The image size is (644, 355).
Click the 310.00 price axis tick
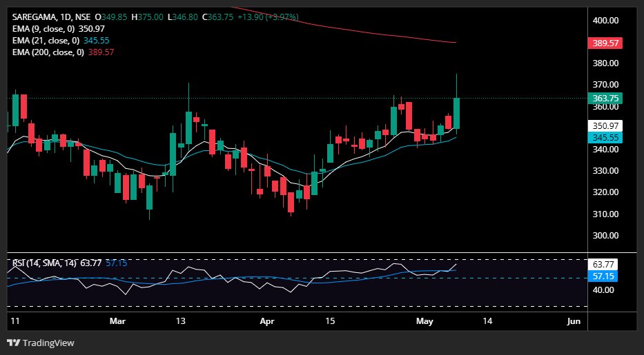click(605, 214)
